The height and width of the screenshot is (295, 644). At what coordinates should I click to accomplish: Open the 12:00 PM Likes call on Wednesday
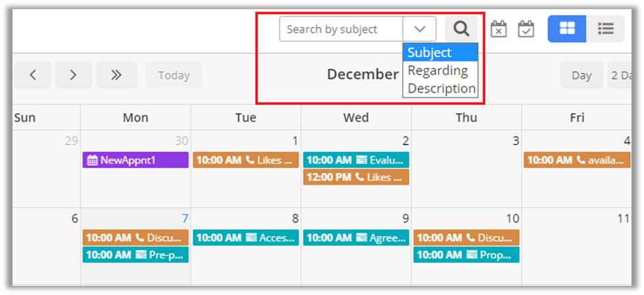coord(356,177)
